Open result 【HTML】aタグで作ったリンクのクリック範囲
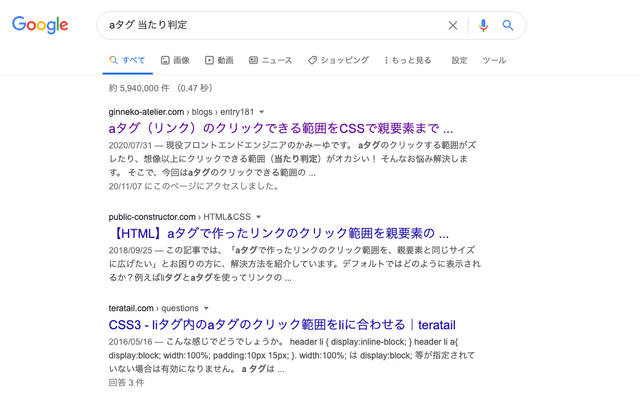 pos(279,233)
